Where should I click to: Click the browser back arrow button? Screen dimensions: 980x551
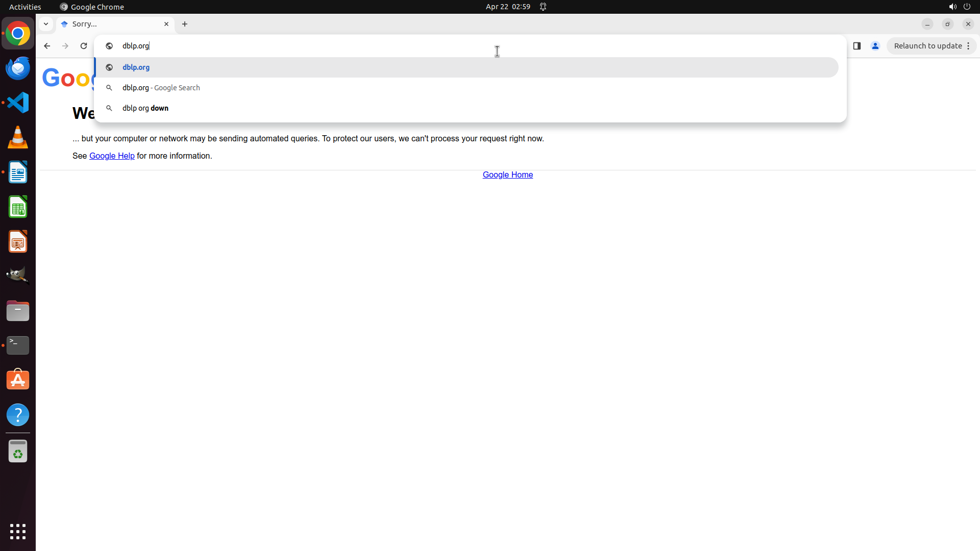click(x=47, y=46)
